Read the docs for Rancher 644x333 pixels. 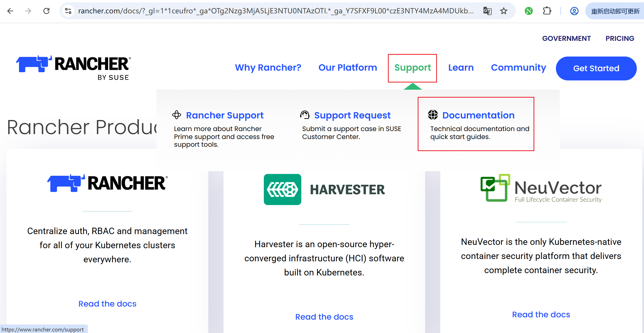click(x=107, y=304)
